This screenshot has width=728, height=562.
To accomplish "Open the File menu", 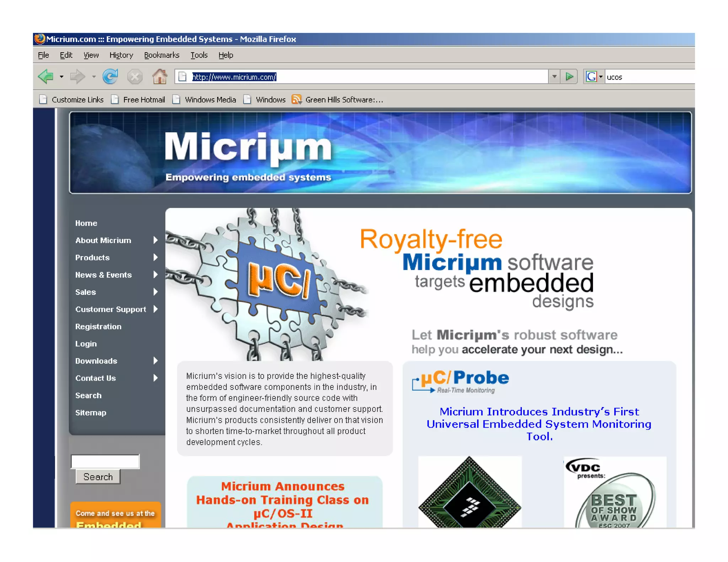I will pyautogui.click(x=43, y=55).
